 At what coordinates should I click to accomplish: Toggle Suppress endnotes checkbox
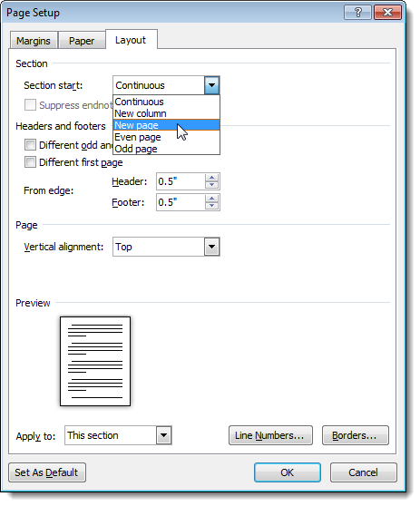(x=30, y=105)
